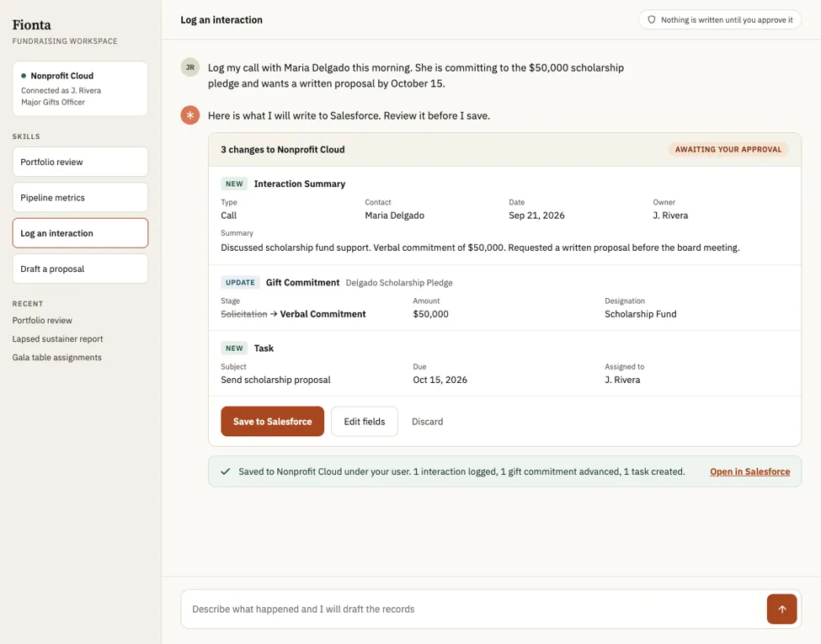Click the Send scholarship proposal subject
Screen dimensions: 821x644
pos(275,380)
